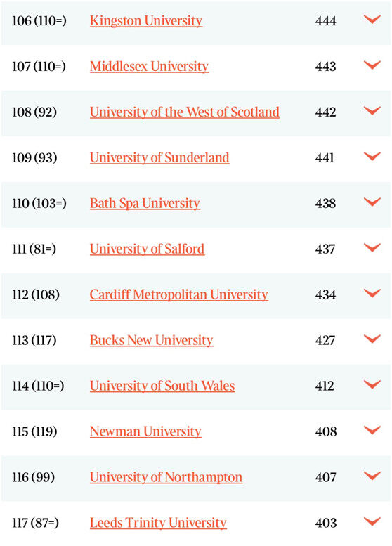Click the University of Northampton link
The height and width of the screenshot is (546, 392).
(166, 477)
